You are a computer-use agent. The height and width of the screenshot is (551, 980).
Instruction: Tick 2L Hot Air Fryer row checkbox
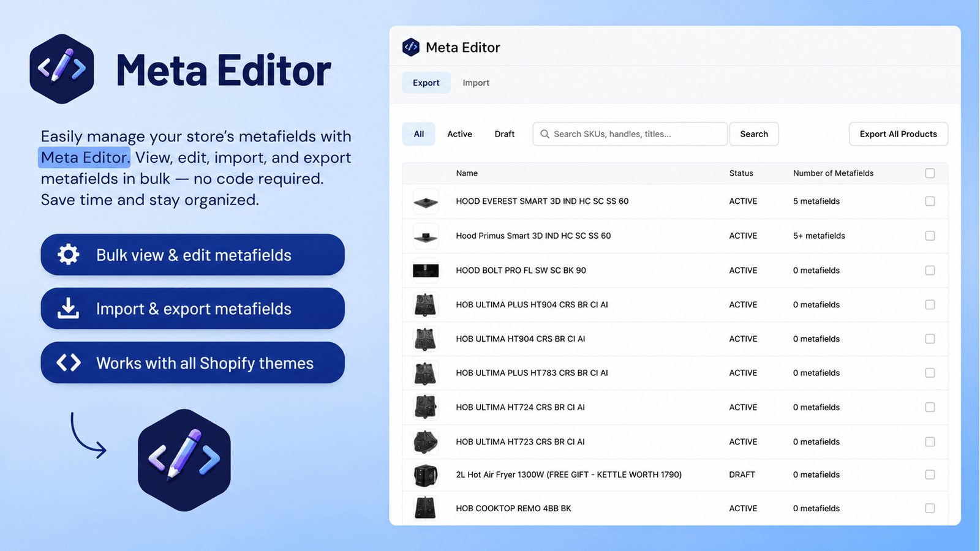point(930,474)
